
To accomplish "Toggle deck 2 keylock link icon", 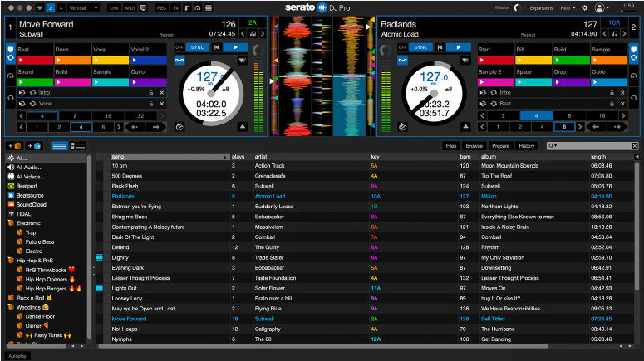I will 402,61.
